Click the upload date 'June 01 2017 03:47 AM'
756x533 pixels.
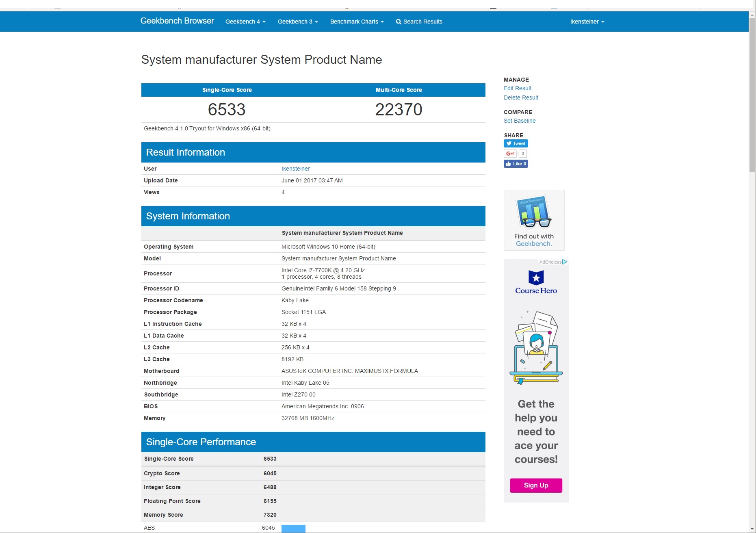tap(312, 180)
